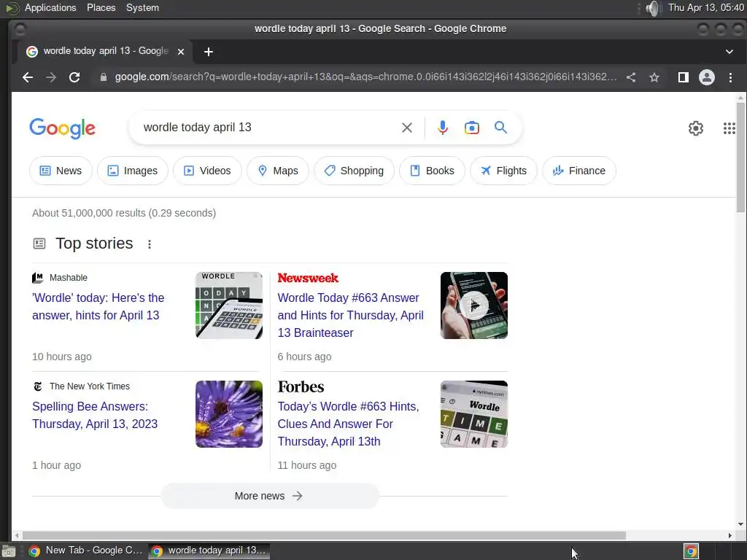Open the Chrome profile avatar
The image size is (747, 560).
706,77
